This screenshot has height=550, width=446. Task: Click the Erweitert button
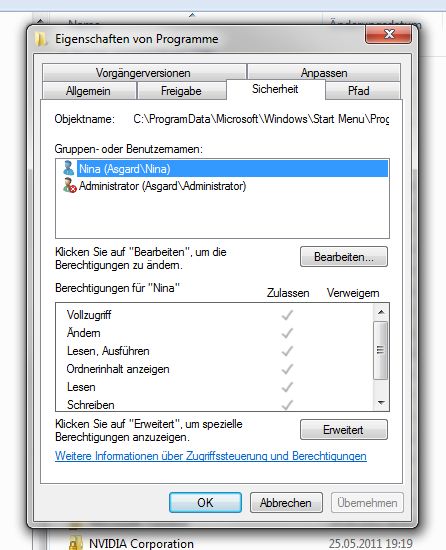[344, 430]
